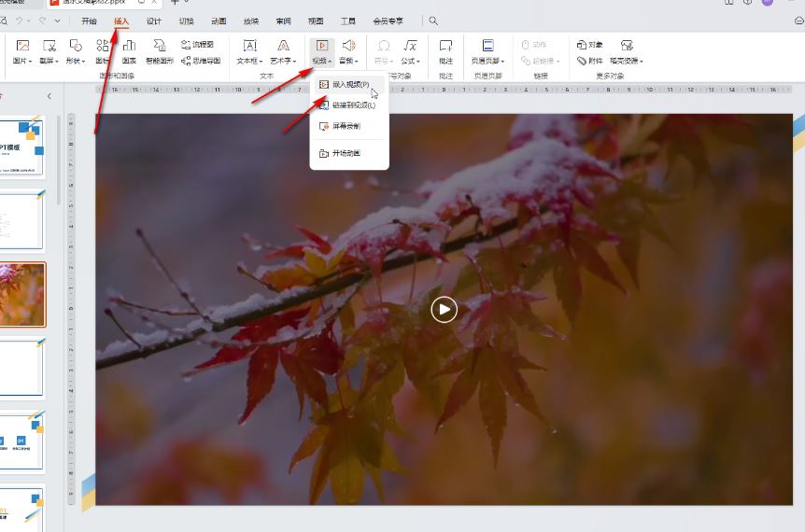The width and height of the screenshot is (805, 532).
Task: Click the 思维导图 (Mind Map) icon
Action: 200,61
